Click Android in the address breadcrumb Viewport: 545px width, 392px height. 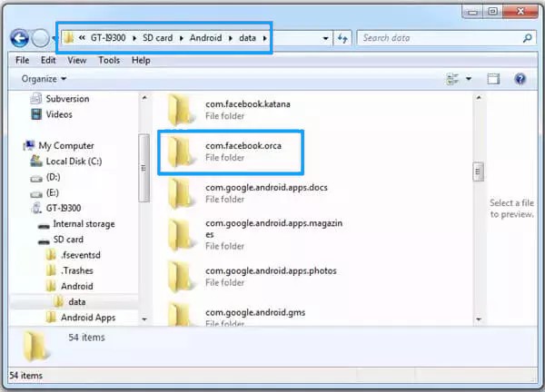pyautogui.click(x=205, y=39)
